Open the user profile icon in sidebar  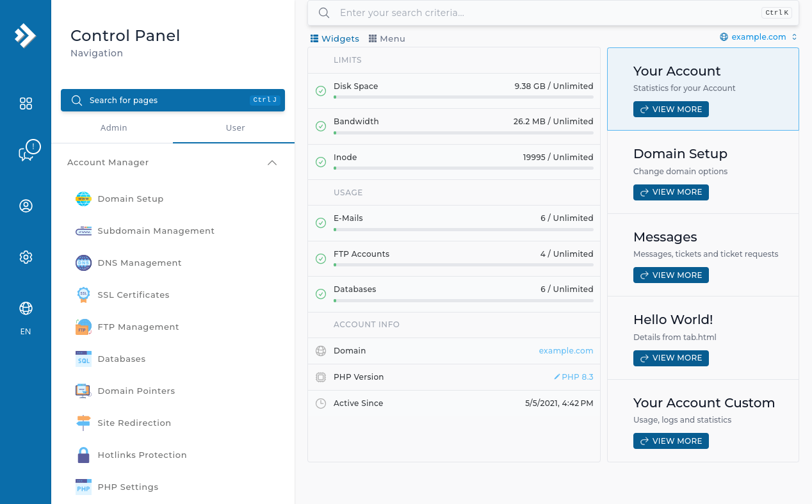pos(26,206)
